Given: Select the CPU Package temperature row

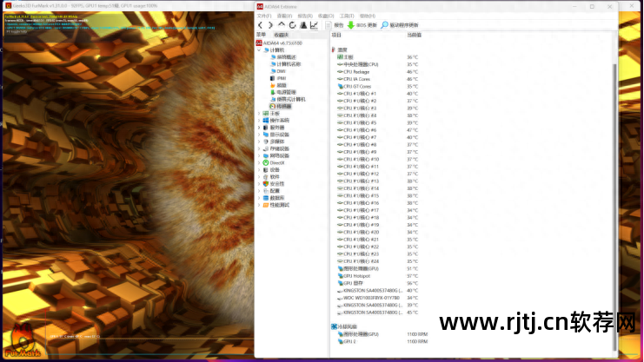Looking at the screenshot, I should pyautogui.click(x=377, y=72).
